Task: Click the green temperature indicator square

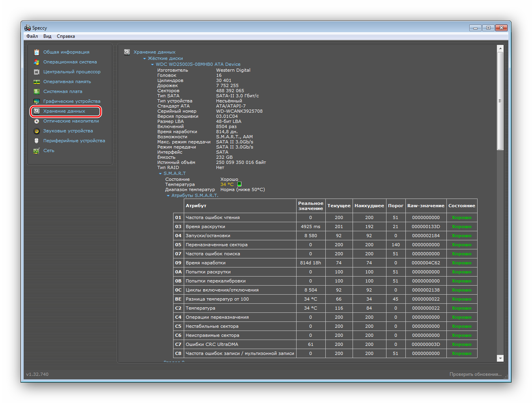Action: pyautogui.click(x=239, y=184)
